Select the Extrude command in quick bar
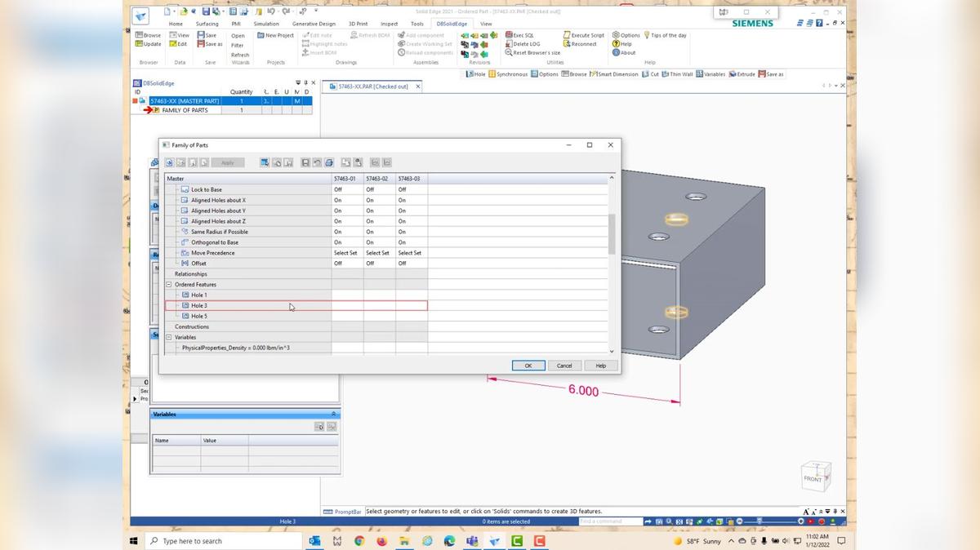The width and height of the screenshot is (980, 550). pyautogui.click(x=742, y=74)
